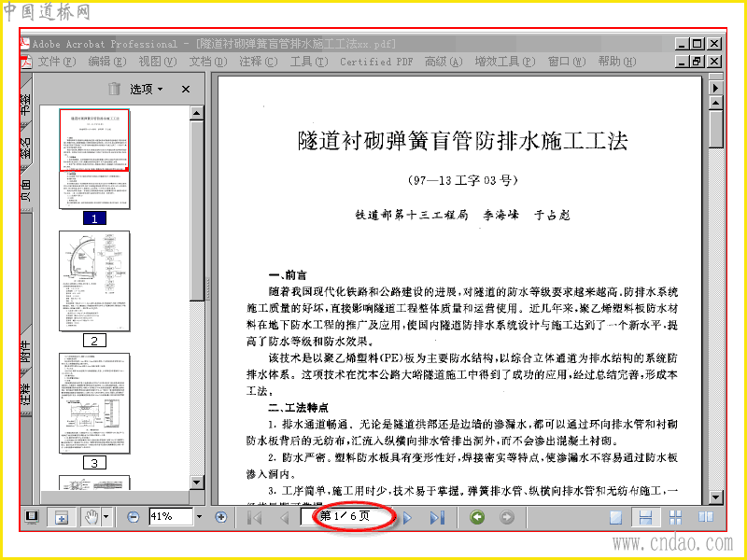Go to the next page arrow
The width and height of the screenshot is (747, 560).
(x=407, y=518)
